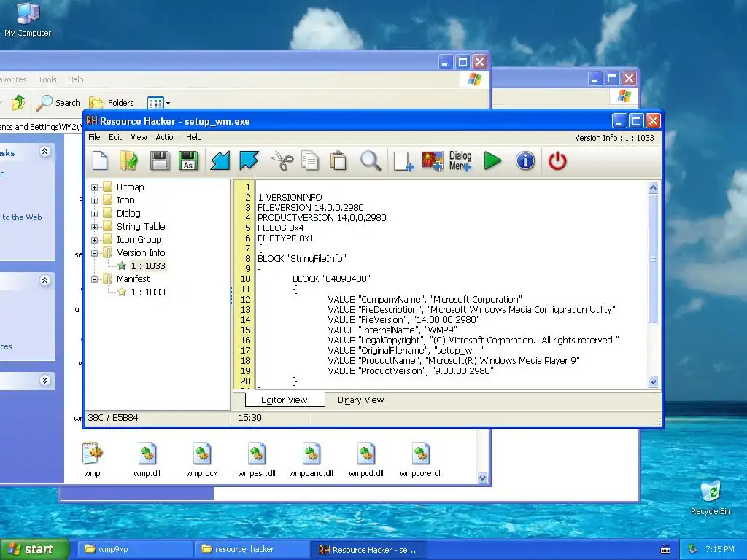
Task: Expand the Icon tree node
Action: click(94, 201)
